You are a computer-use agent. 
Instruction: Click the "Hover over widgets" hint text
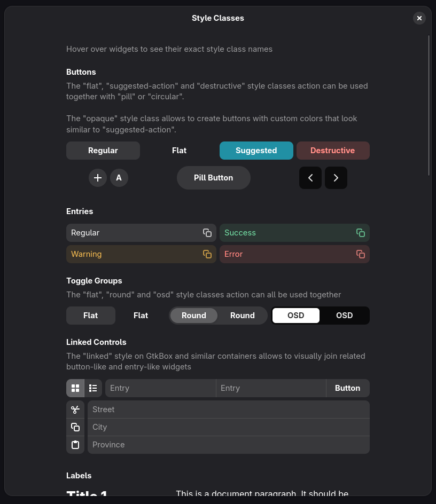(169, 49)
